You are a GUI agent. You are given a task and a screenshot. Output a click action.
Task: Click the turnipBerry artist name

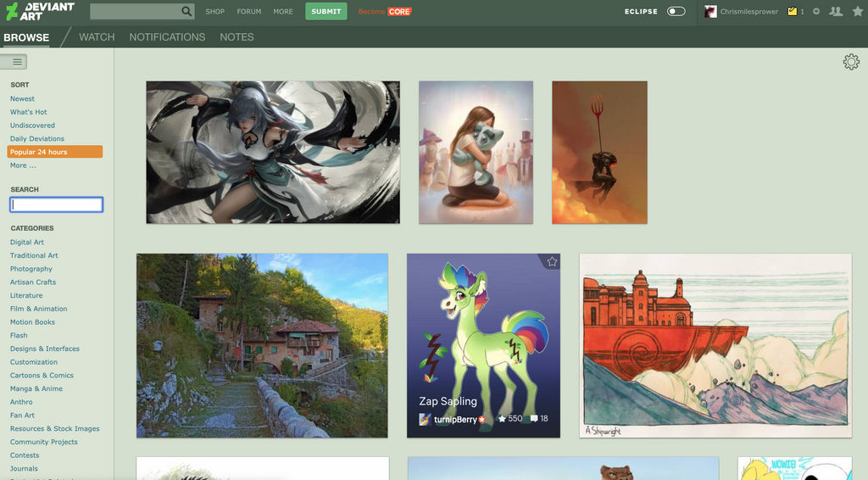pos(455,419)
